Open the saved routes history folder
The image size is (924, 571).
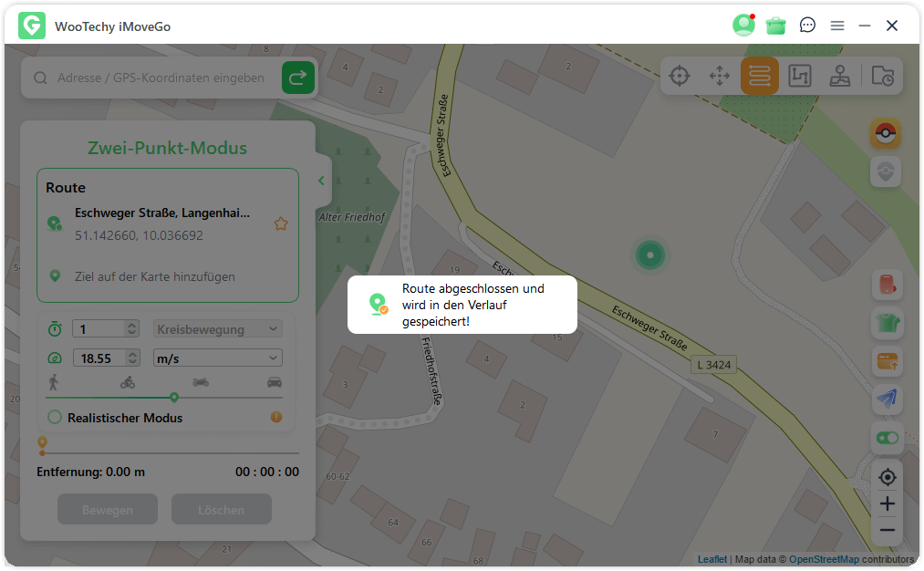(x=882, y=76)
